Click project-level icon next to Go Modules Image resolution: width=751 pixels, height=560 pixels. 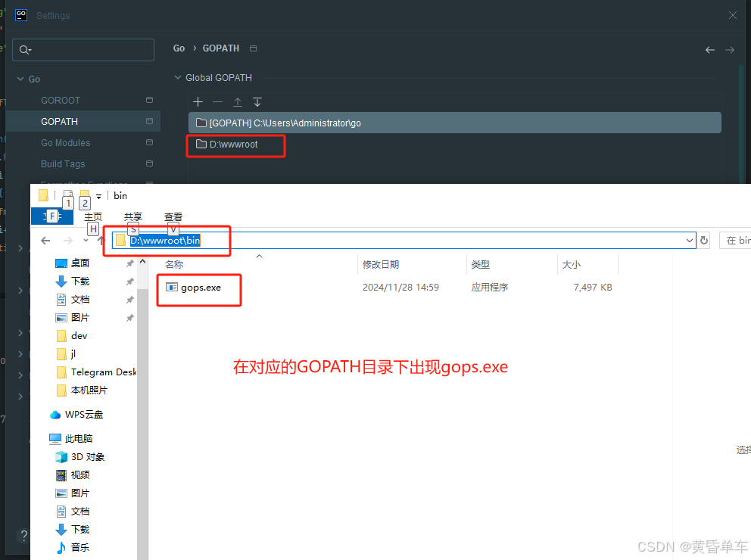point(149,142)
